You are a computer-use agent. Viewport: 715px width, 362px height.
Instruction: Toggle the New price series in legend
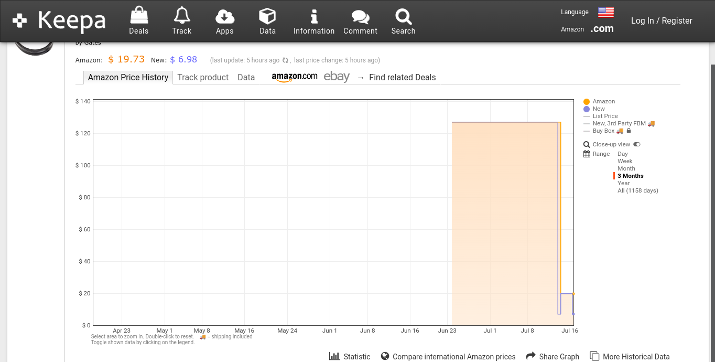[598, 109]
